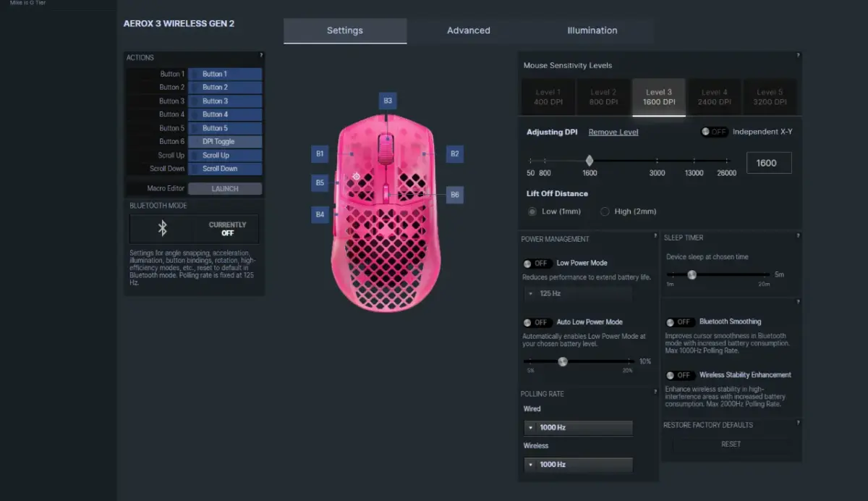This screenshot has width=868, height=501.
Task: Select Level 2 800 DPI
Action: [603, 97]
